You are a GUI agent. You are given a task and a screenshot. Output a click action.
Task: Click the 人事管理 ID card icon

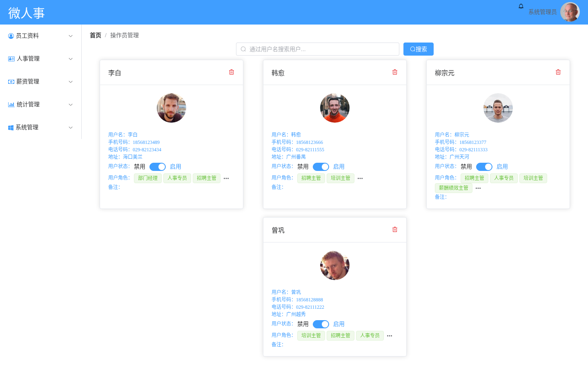pos(11,59)
